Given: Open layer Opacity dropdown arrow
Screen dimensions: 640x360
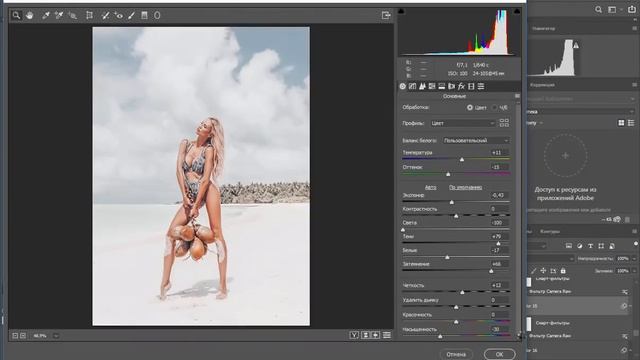Looking at the screenshot, I should pos(634,258).
